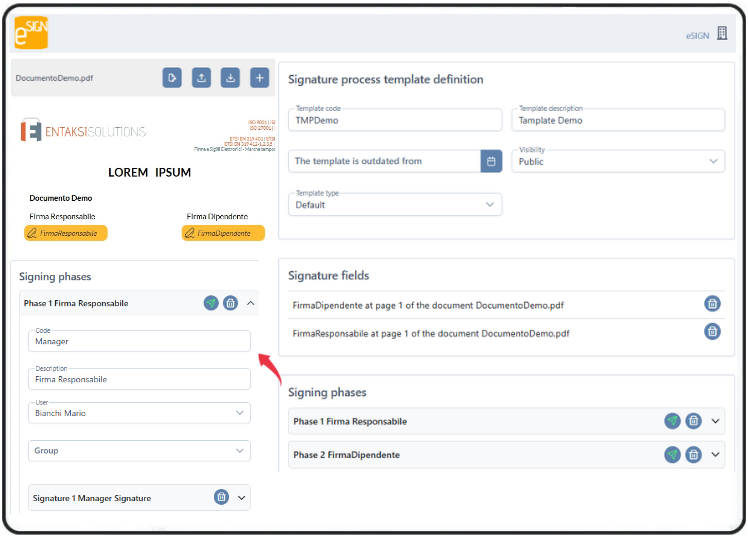Click send icon in expanded Phase 1 header
This screenshot has height=540, width=748.
[x=211, y=303]
